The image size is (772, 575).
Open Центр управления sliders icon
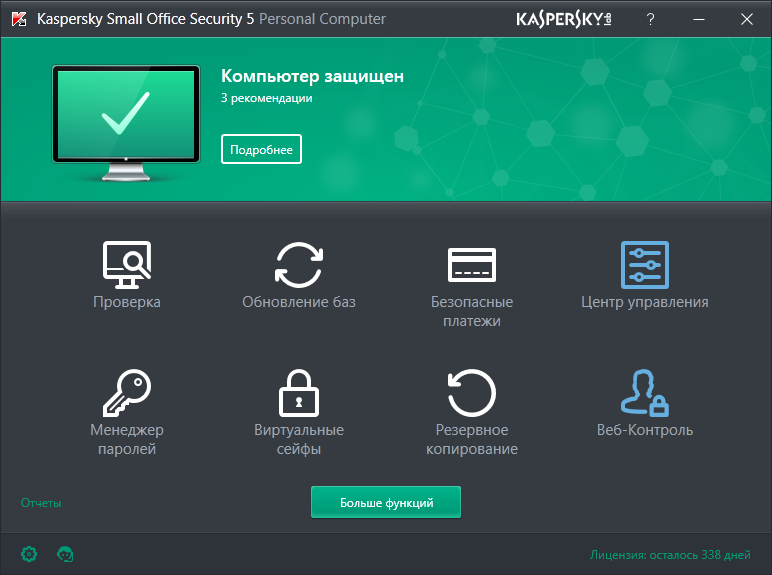click(645, 264)
